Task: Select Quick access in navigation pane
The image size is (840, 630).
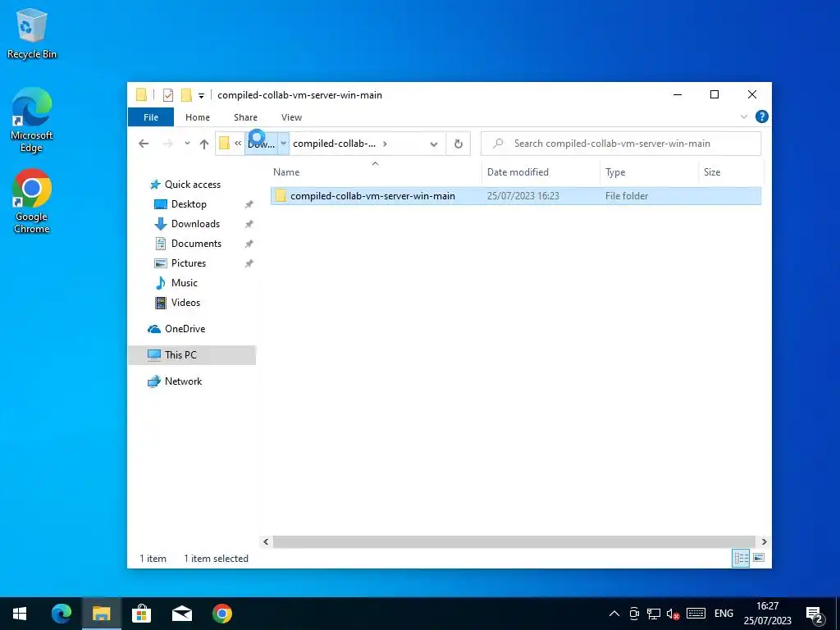Action: (x=192, y=185)
